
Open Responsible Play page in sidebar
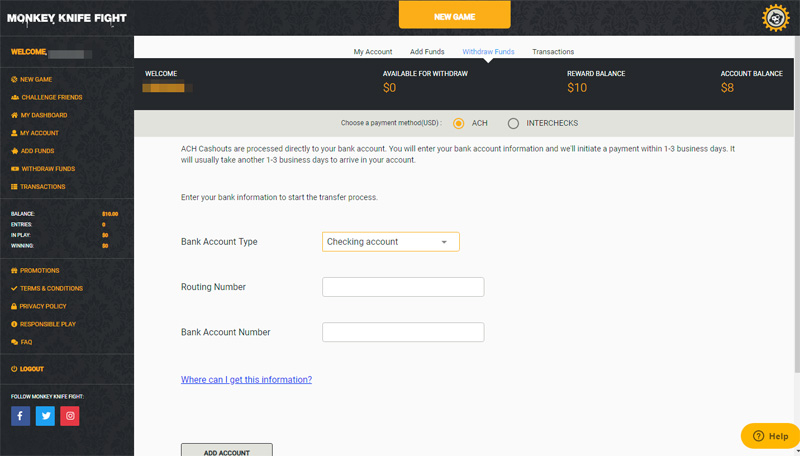pos(48,324)
